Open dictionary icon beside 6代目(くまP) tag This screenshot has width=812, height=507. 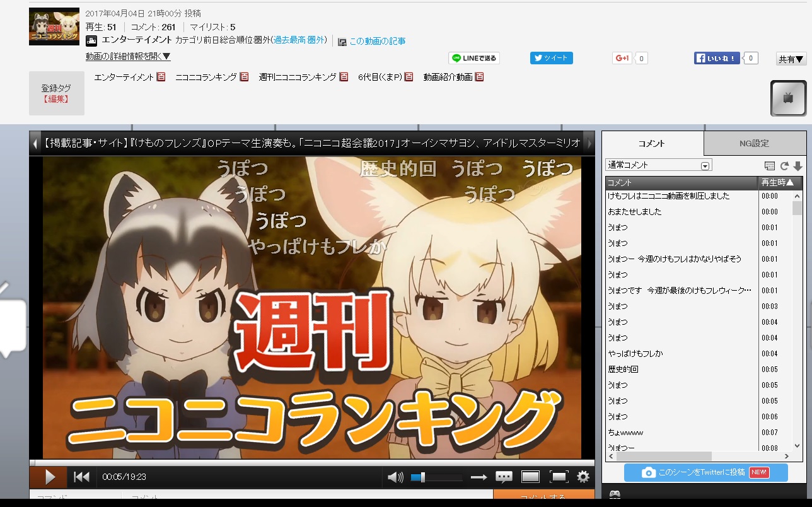(x=409, y=77)
